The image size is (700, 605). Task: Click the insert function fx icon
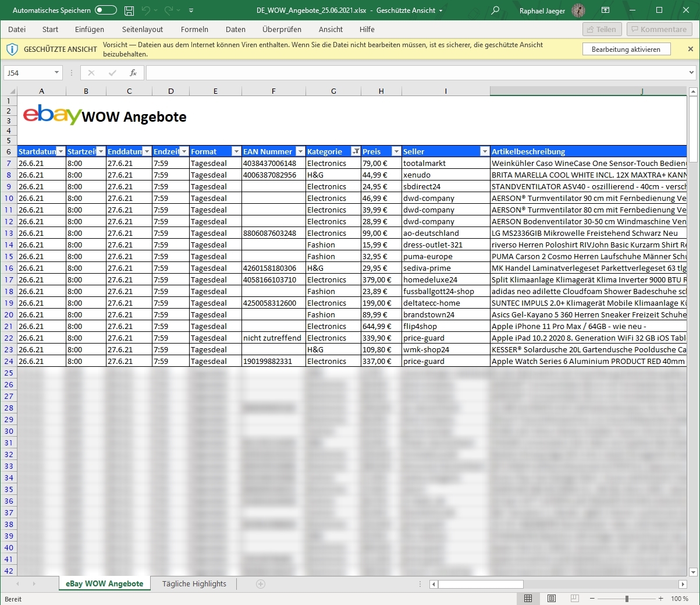pos(133,73)
